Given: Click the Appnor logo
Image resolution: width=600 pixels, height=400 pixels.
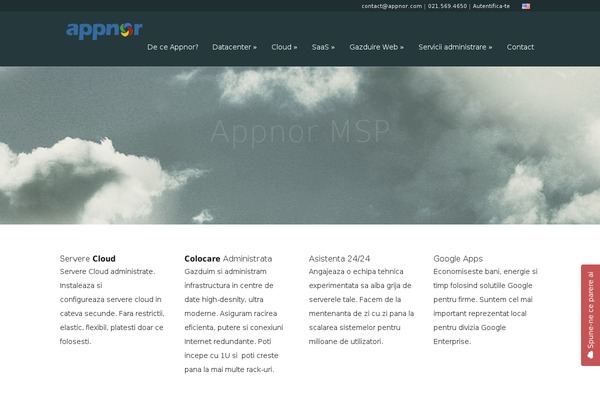Looking at the screenshot, I should click(x=104, y=30).
